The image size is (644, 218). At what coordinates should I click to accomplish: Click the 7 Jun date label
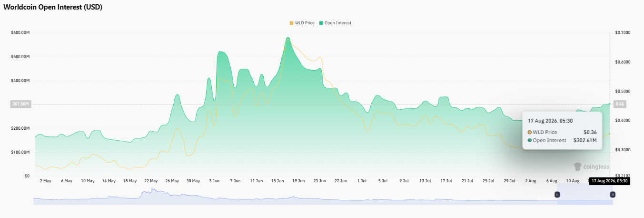pyautogui.click(x=235, y=181)
